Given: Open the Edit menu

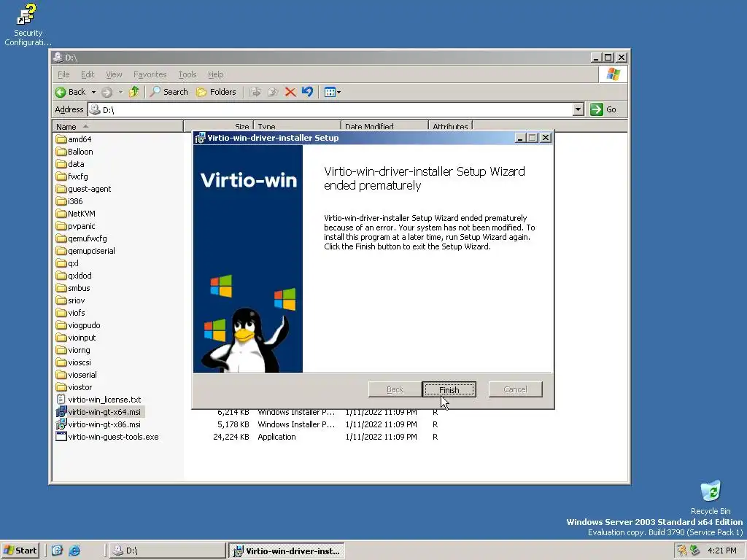Looking at the screenshot, I should [x=88, y=74].
